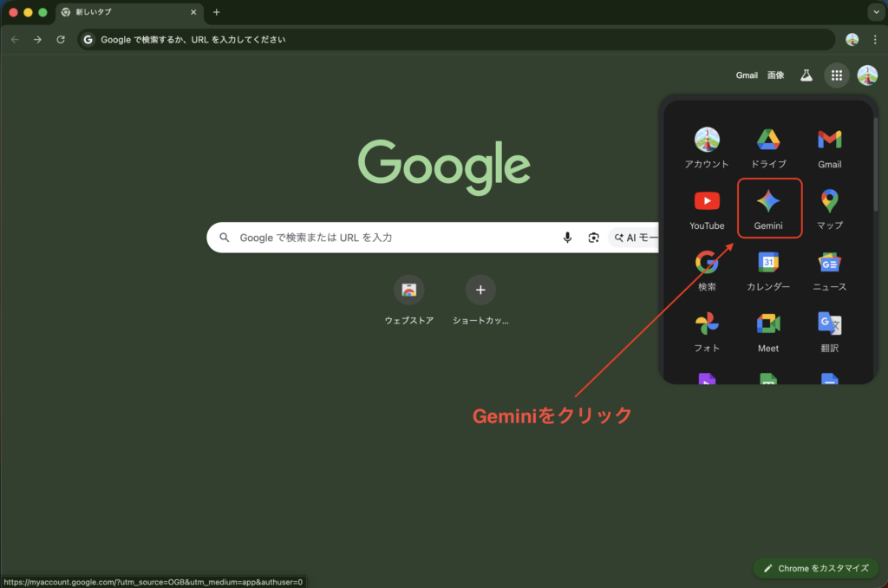Open Search Labs flask icon
The width and height of the screenshot is (888, 588).
(806, 75)
